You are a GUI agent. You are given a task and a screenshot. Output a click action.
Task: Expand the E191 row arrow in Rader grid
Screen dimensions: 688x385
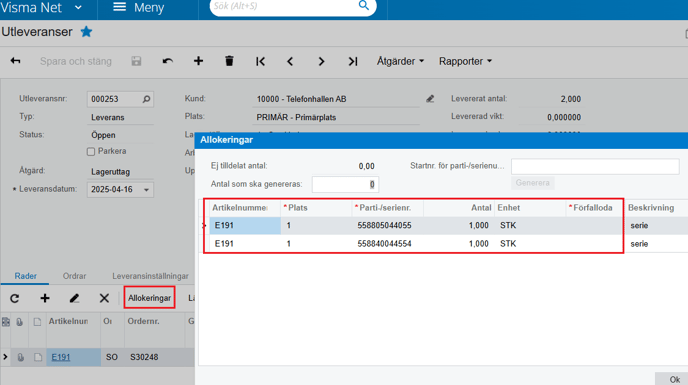[x=5, y=357]
